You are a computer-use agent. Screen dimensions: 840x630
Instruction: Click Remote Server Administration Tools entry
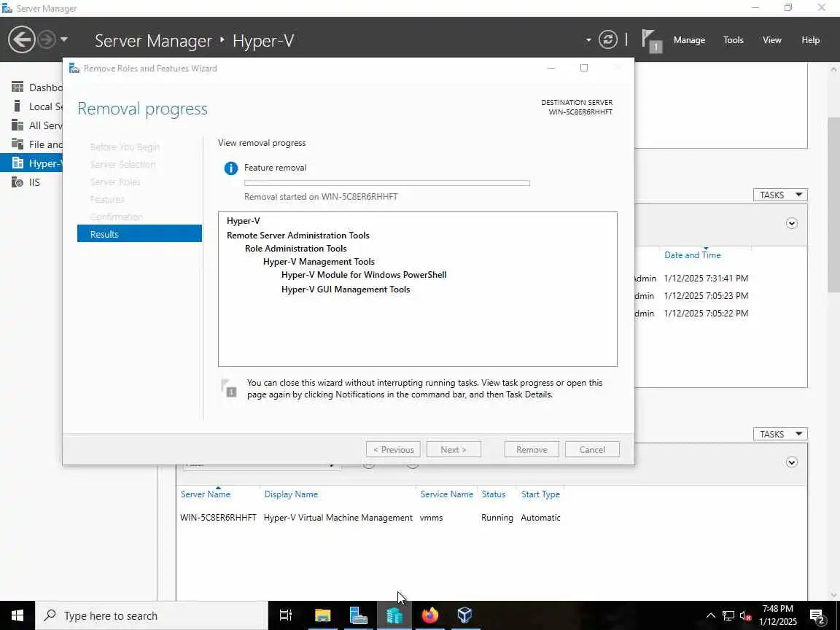[x=297, y=236]
